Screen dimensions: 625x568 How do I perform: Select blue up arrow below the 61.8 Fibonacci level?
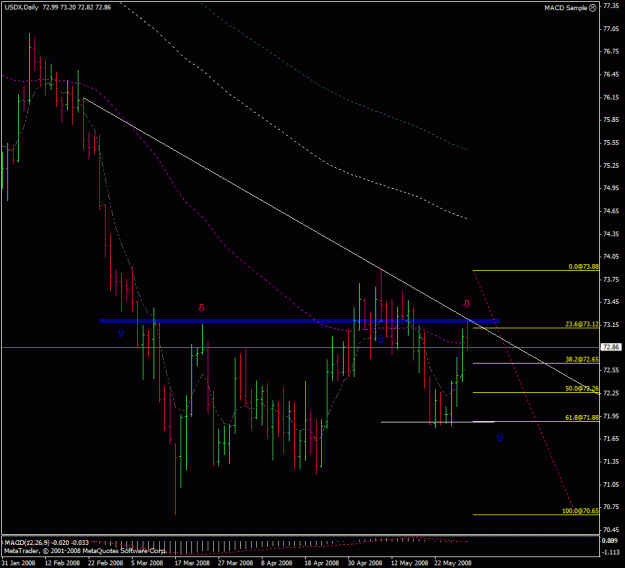click(x=499, y=438)
